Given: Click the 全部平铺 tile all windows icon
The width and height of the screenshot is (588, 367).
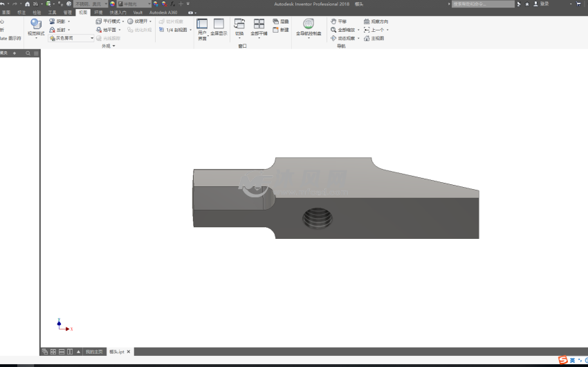Looking at the screenshot, I should click(259, 24).
